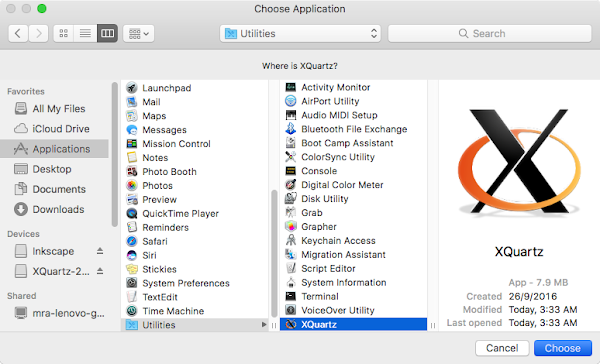Screen dimensions: 600x364
Task: Click the Notes app icon
Action: coord(132,157)
